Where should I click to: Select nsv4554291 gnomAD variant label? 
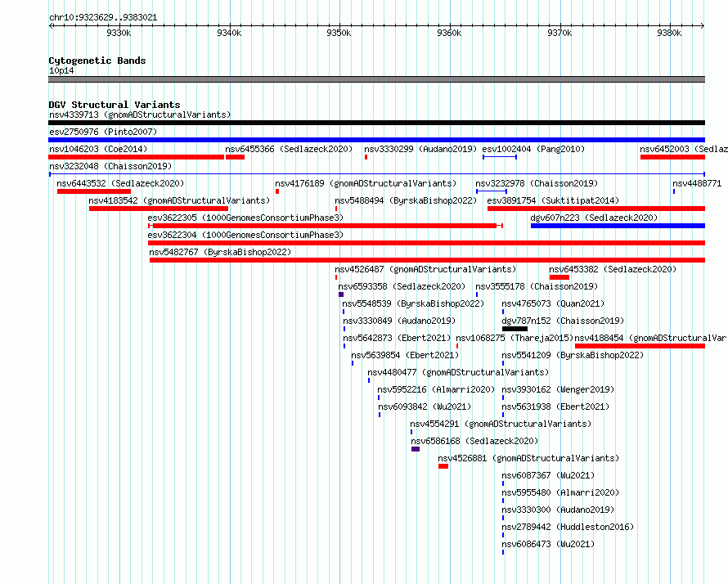(x=501, y=424)
